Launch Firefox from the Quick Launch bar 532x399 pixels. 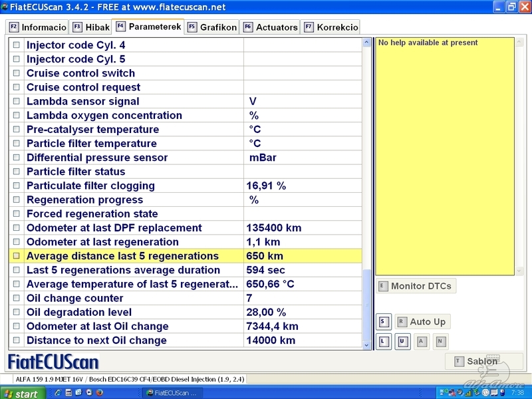[99, 393]
